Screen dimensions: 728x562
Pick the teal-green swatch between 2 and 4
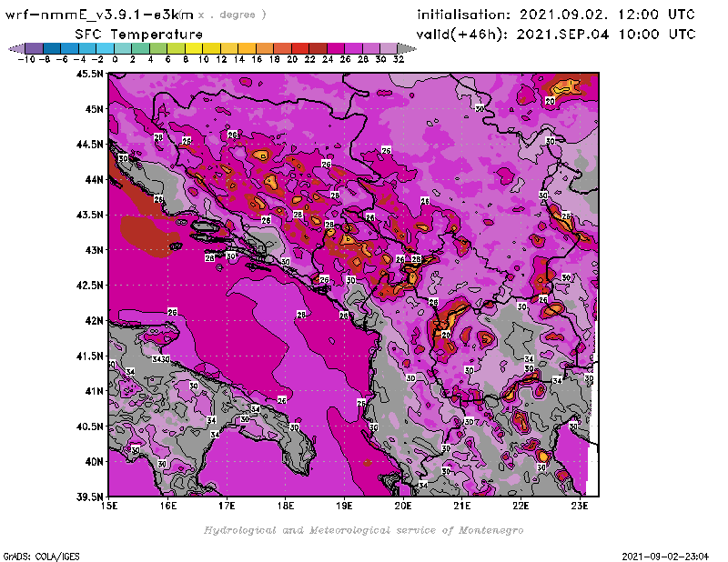tap(140, 48)
